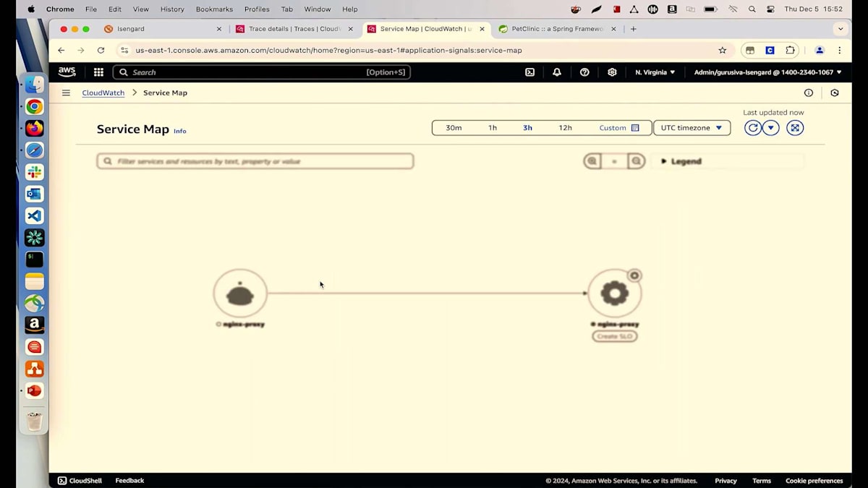Click the Info link beside Service Map
The height and width of the screenshot is (488, 868).
click(x=180, y=131)
